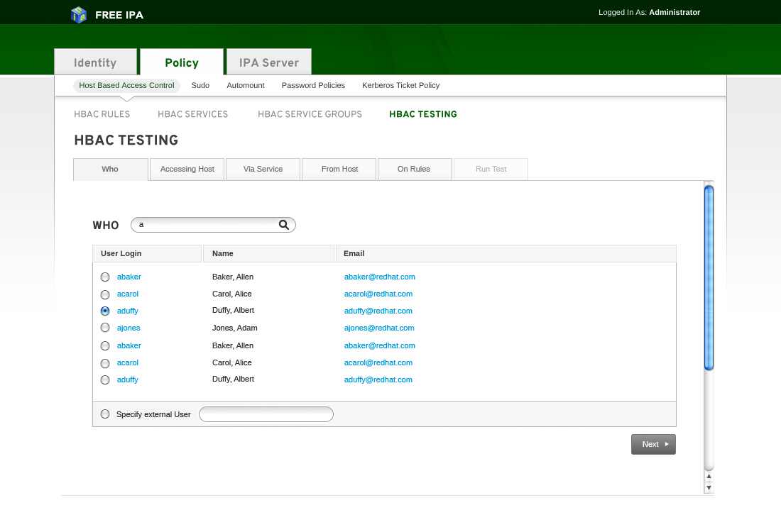Click the Next button

(653, 444)
